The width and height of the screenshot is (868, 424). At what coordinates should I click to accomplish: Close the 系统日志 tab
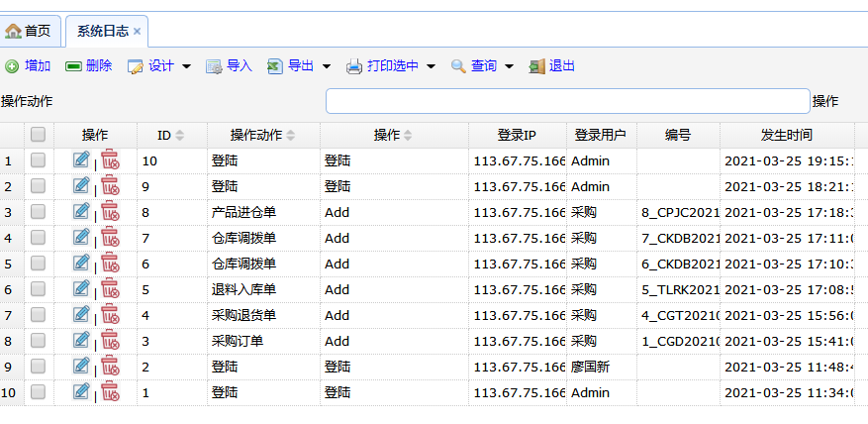[138, 31]
